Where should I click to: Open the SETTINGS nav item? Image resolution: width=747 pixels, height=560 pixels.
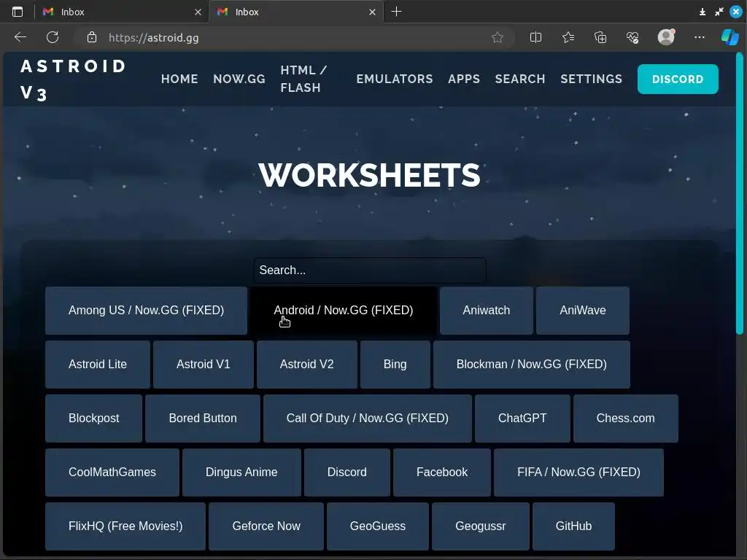pyautogui.click(x=591, y=79)
